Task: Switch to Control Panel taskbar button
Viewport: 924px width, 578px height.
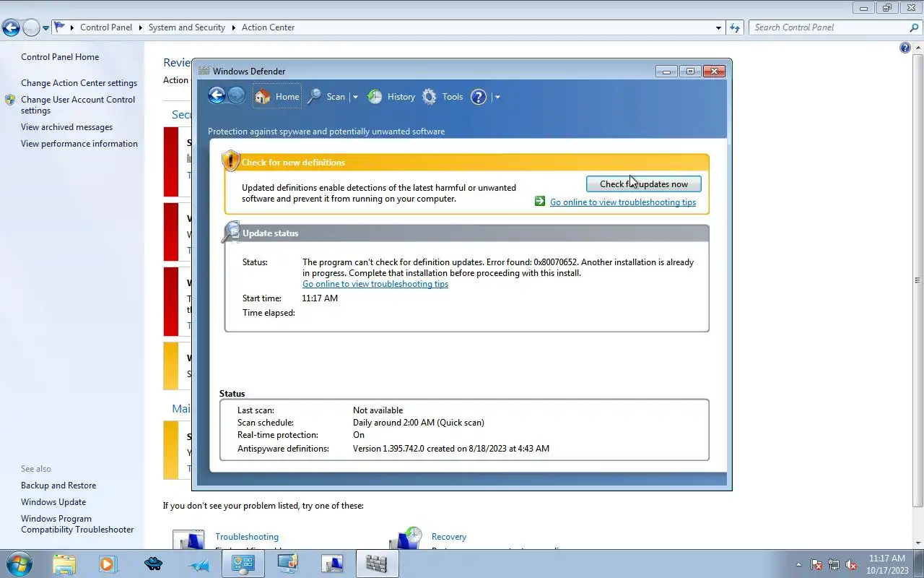Action: click(243, 564)
